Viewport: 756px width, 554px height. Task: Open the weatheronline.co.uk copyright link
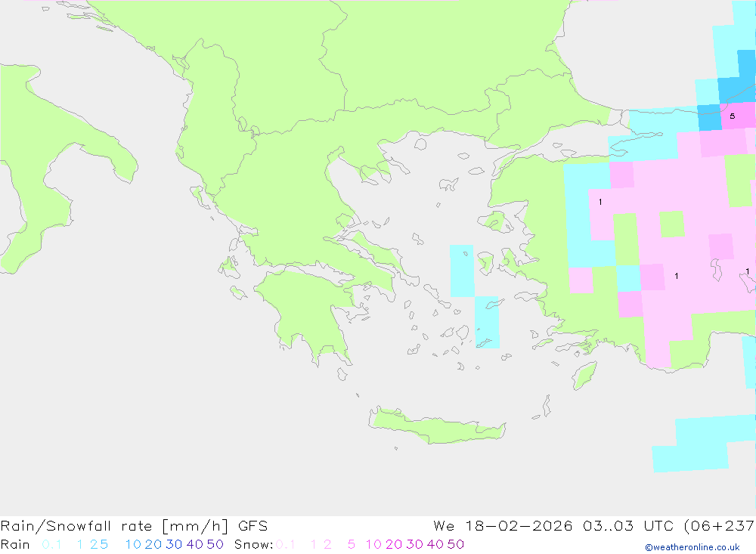pos(692,547)
